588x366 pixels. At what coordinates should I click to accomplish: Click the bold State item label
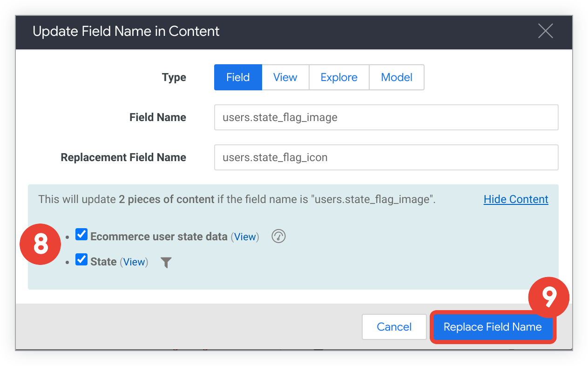click(x=103, y=262)
